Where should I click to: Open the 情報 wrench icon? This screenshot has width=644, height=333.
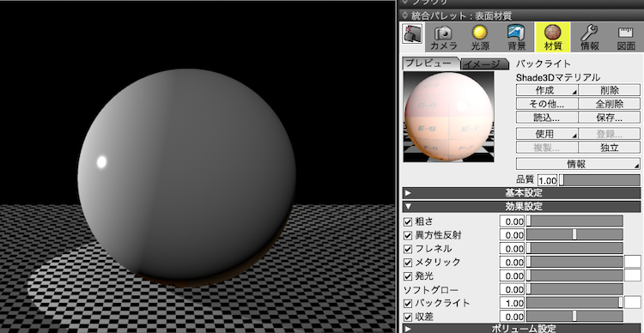point(589,38)
